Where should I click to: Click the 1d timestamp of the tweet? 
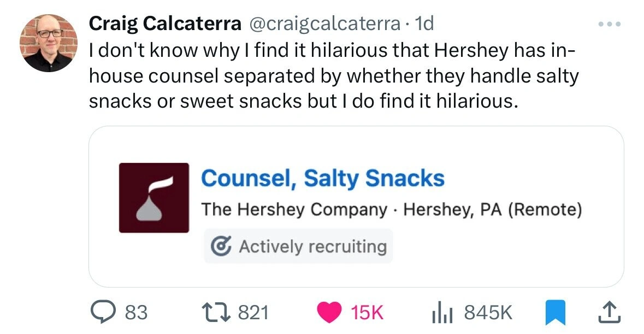tap(424, 24)
